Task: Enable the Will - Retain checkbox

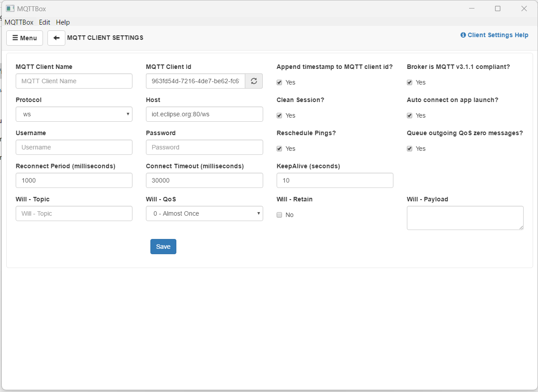Action: [279, 215]
